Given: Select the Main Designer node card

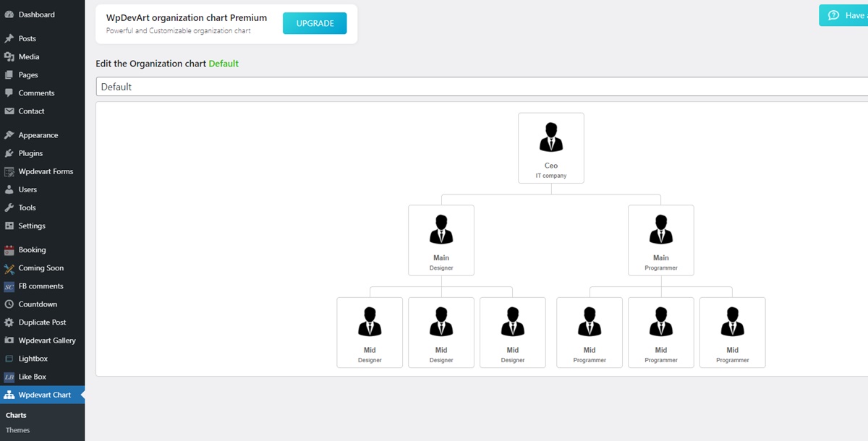Looking at the screenshot, I should pos(441,240).
